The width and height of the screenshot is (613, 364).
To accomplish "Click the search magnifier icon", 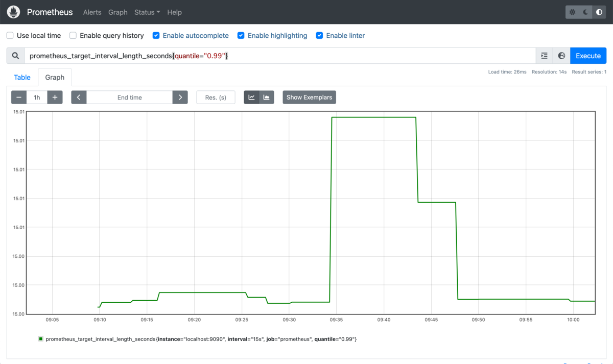I will tap(15, 56).
